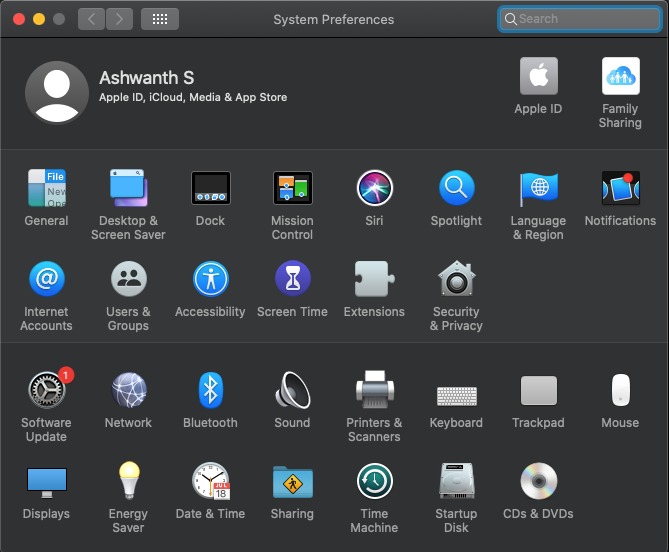Focus the Search field

coord(579,19)
